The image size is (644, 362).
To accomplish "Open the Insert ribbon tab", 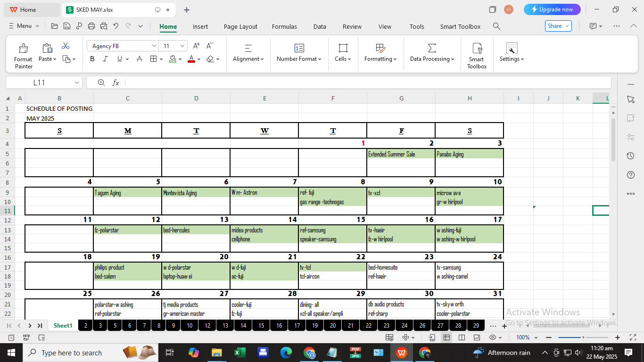I will click(x=200, y=26).
